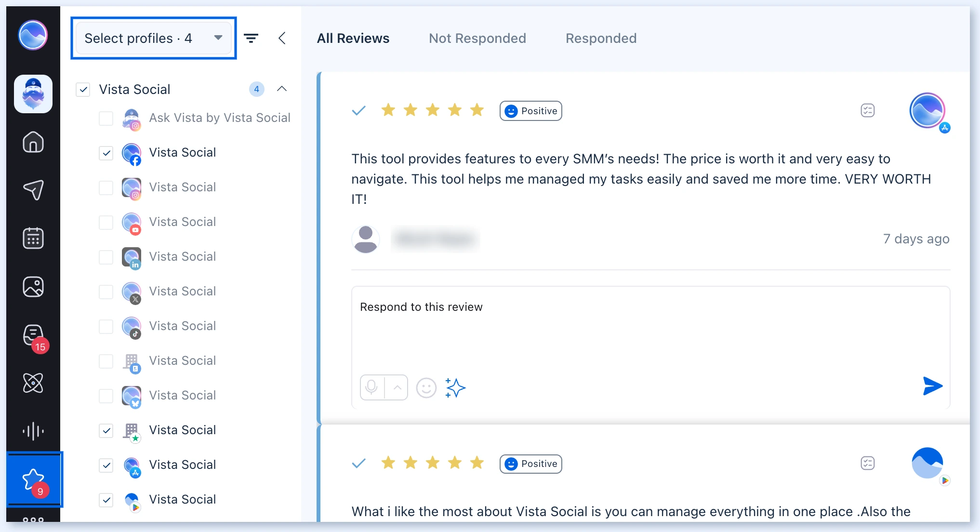The height and width of the screenshot is (532, 980).
Task: Open Publish paper-plane icon in sidebar
Action: pyautogui.click(x=33, y=190)
